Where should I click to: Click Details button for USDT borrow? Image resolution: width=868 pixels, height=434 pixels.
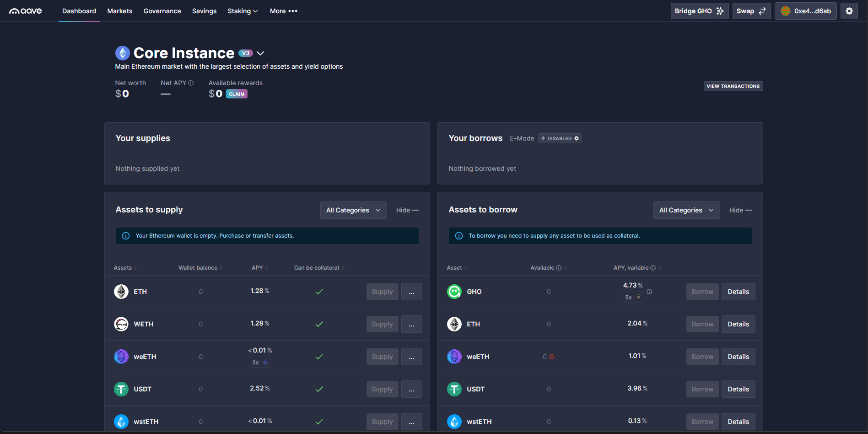pos(738,389)
